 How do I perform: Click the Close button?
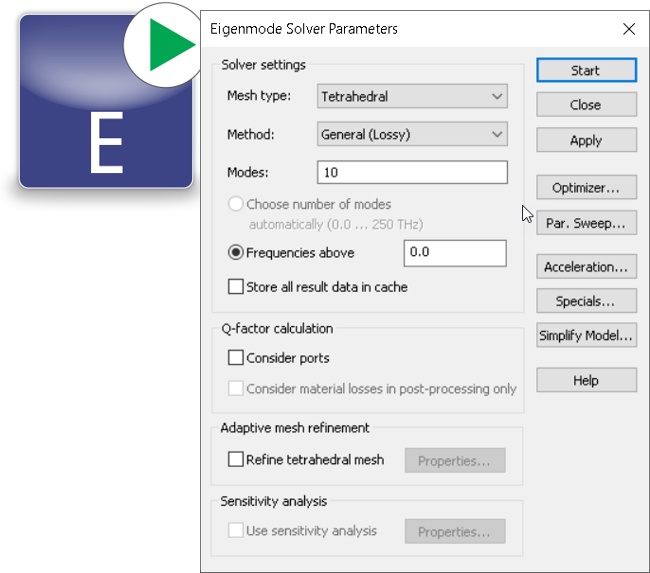click(x=586, y=105)
